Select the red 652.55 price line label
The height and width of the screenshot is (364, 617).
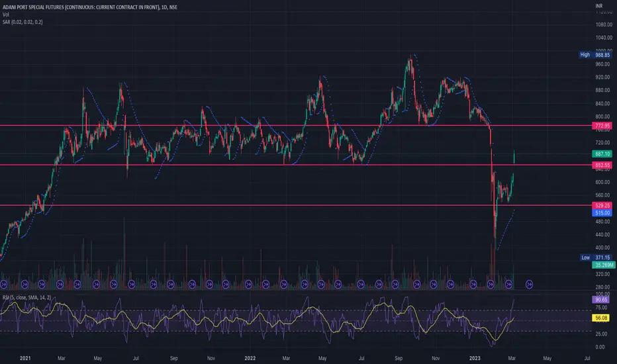point(602,165)
